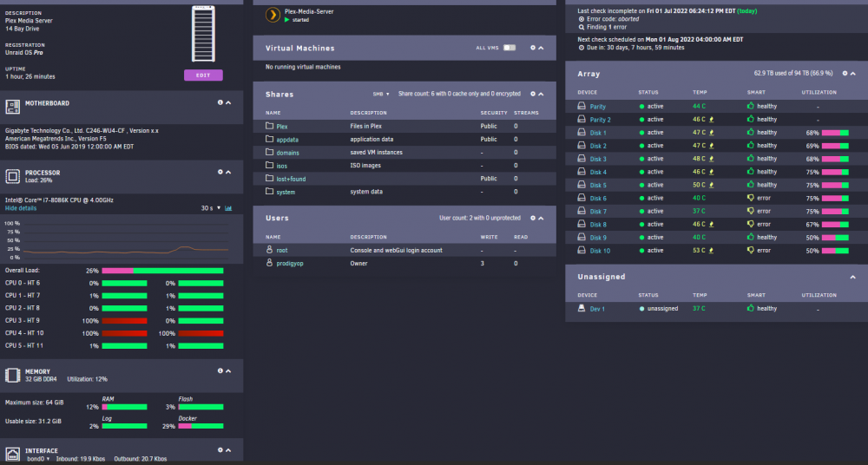Click the prodigyop user icon
Screen dimensions: 868x465
click(x=270, y=263)
